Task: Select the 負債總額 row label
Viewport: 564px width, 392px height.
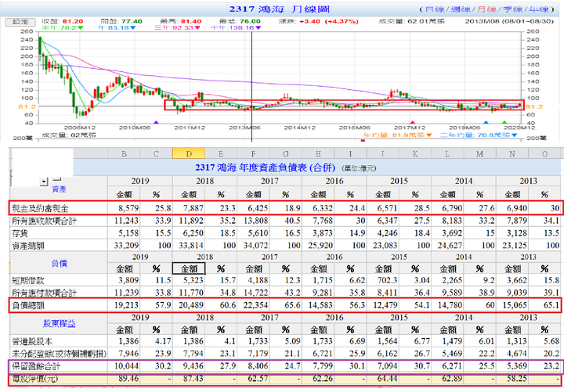Action: 28,305
